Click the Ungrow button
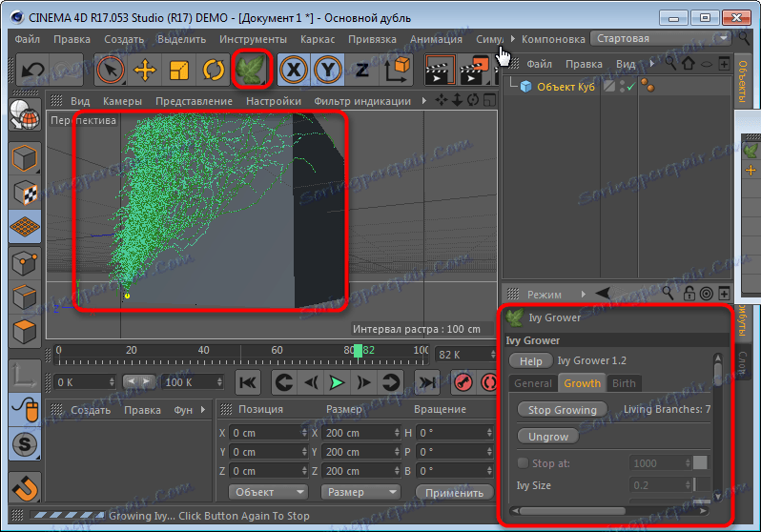 tap(547, 437)
